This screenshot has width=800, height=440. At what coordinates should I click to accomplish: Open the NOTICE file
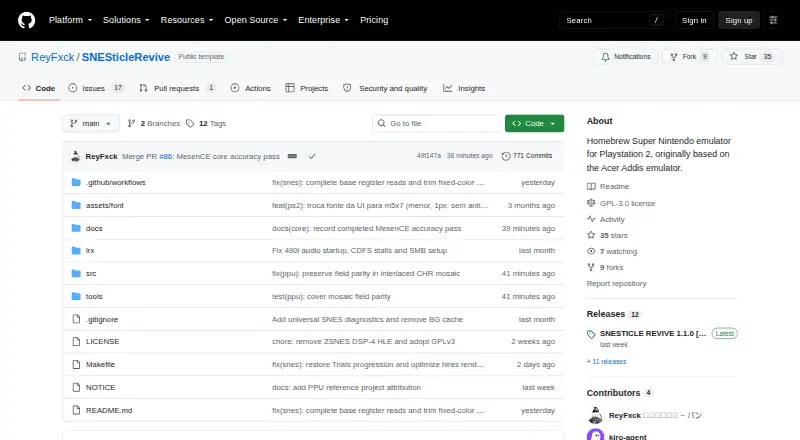click(101, 387)
